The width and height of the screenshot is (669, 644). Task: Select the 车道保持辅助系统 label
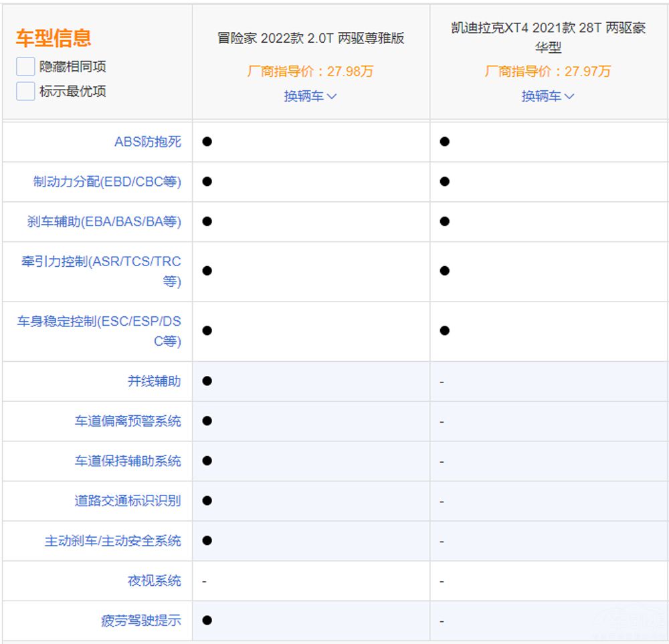tap(127, 461)
